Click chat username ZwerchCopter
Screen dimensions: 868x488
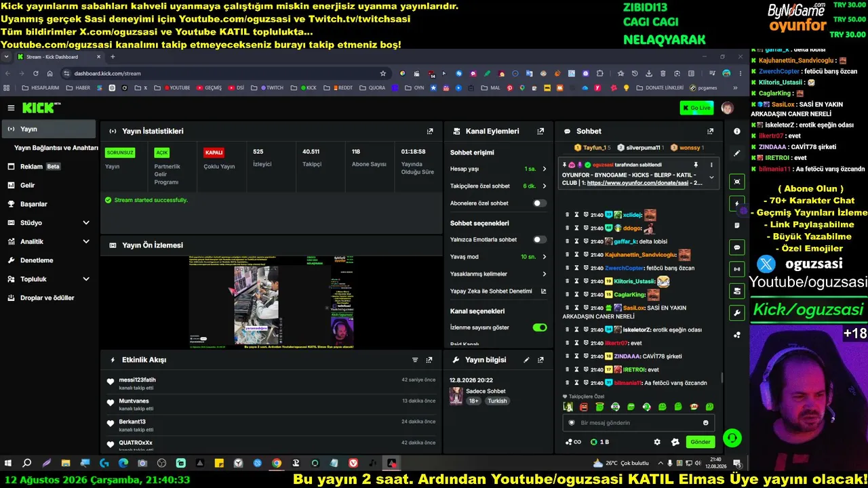coord(624,268)
